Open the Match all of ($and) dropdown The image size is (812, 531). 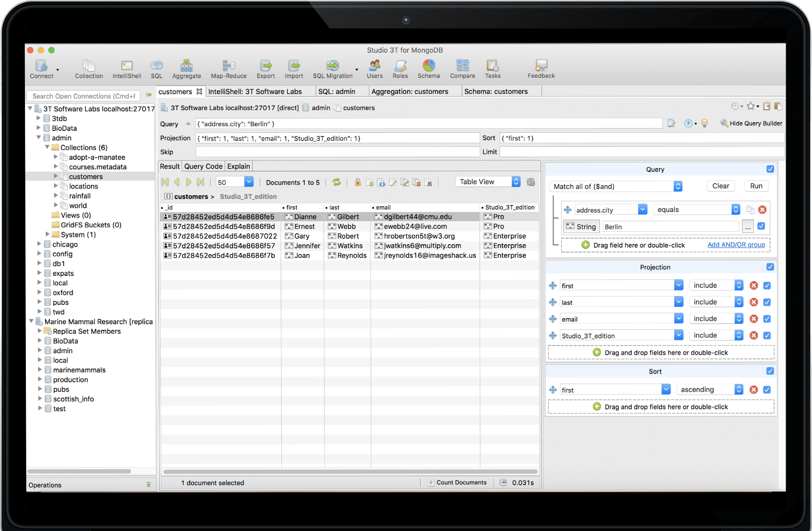click(616, 186)
